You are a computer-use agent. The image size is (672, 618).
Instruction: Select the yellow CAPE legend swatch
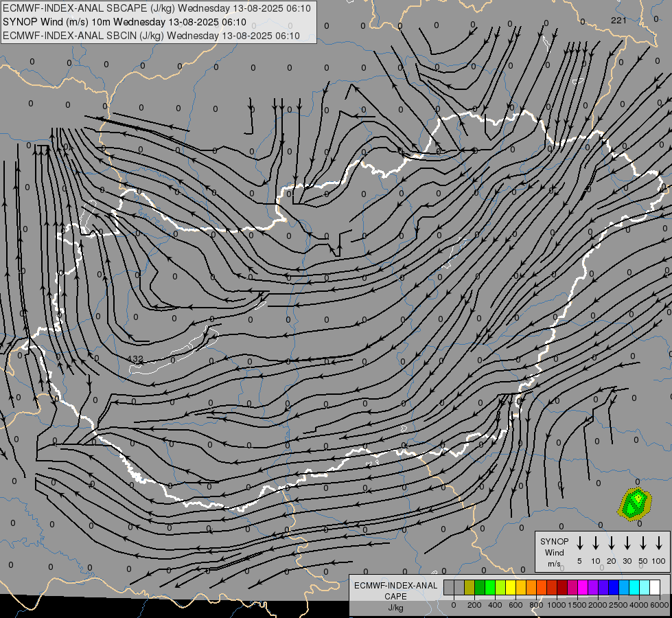point(511,587)
